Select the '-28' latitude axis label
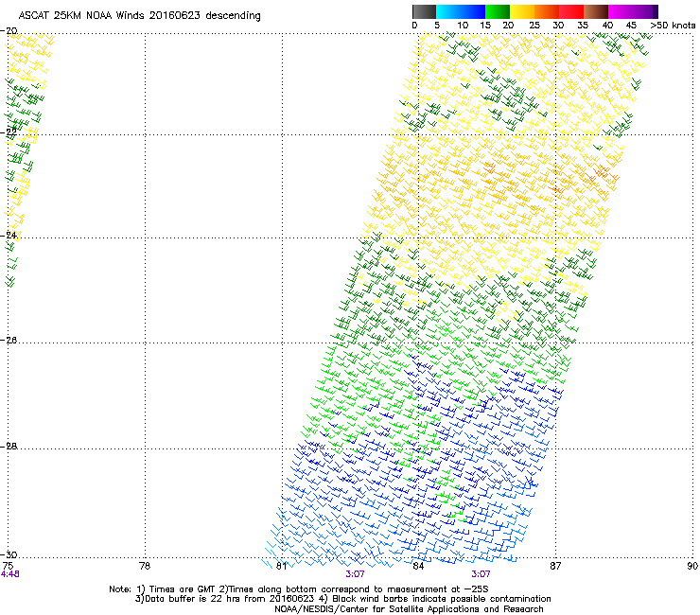Screen dimensions: 700x615 (x=9, y=447)
